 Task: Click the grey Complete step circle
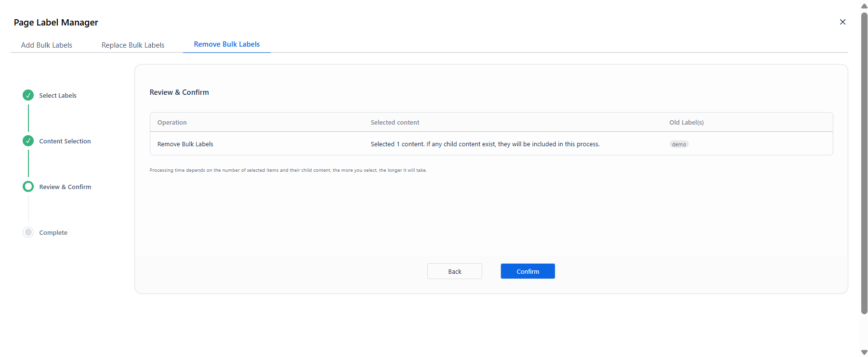click(28, 232)
